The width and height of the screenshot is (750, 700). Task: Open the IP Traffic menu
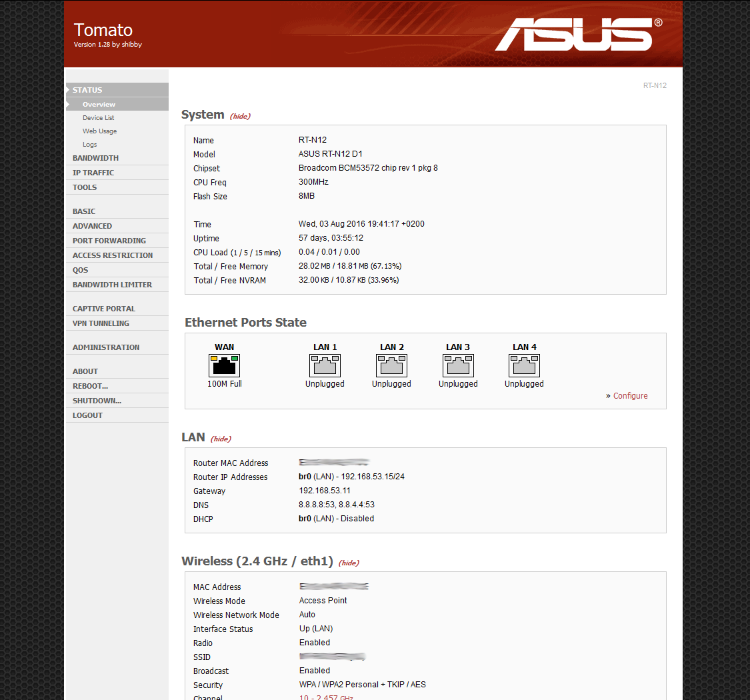pos(117,173)
